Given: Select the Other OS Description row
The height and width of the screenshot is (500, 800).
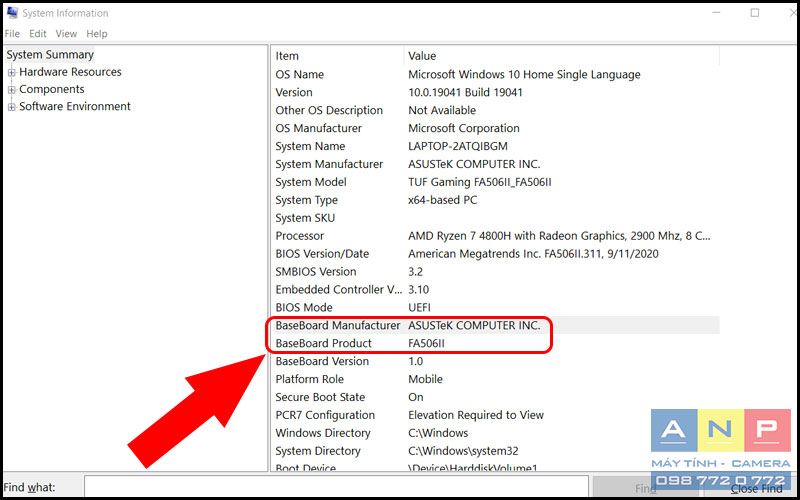Looking at the screenshot, I should click(x=329, y=110).
